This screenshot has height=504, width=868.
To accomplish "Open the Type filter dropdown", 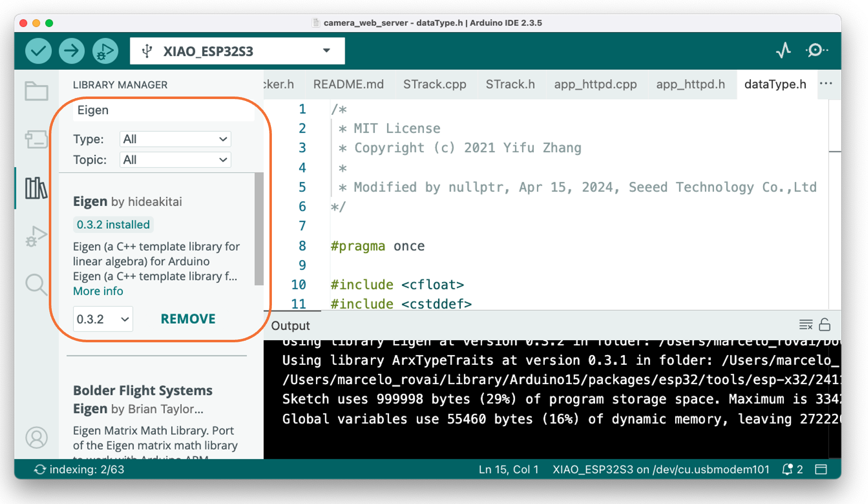I will pyautogui.click(x=175, y=139).
